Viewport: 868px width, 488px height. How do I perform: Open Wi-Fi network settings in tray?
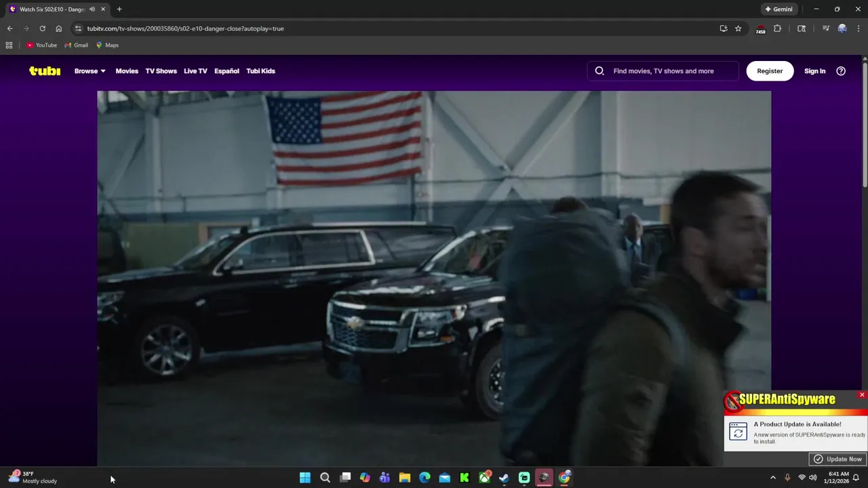[802, 478]
